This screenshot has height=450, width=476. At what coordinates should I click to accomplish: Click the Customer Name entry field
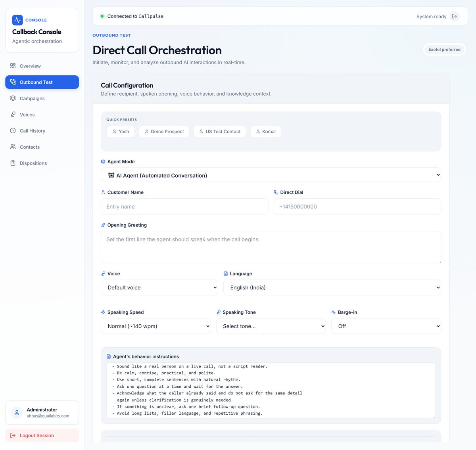(x=184, y=207)
